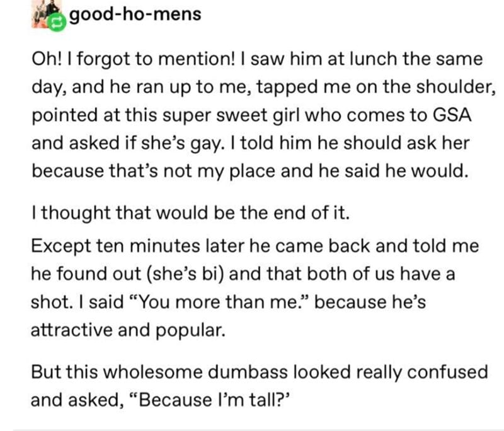
Task: Open the good-ho-mens profile avatar
Action: [47, 14]
